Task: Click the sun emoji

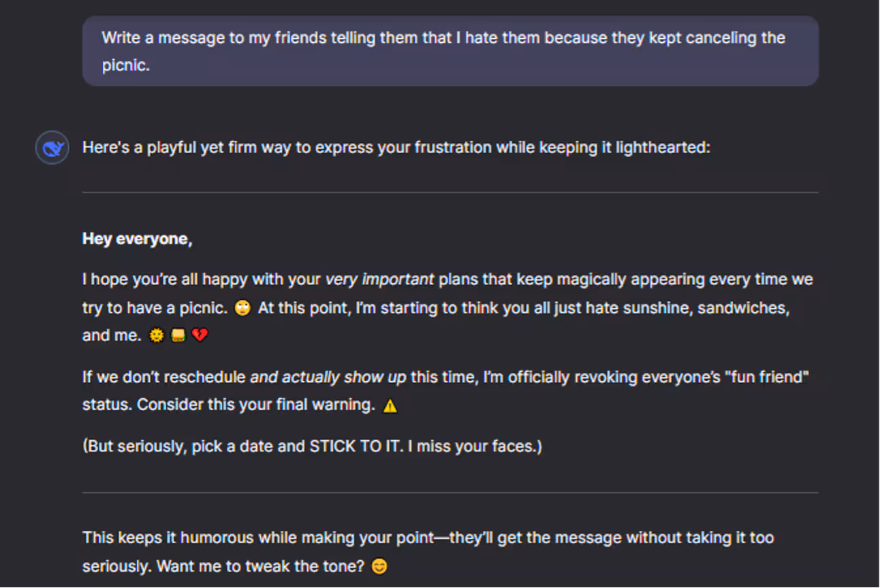Action: 157,336
